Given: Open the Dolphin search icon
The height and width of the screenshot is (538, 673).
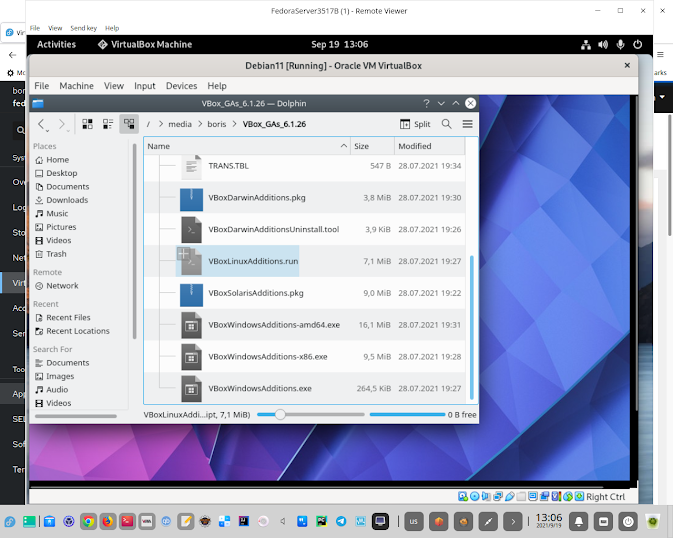Looking at the screenshot, I should (x=446, y=124).
